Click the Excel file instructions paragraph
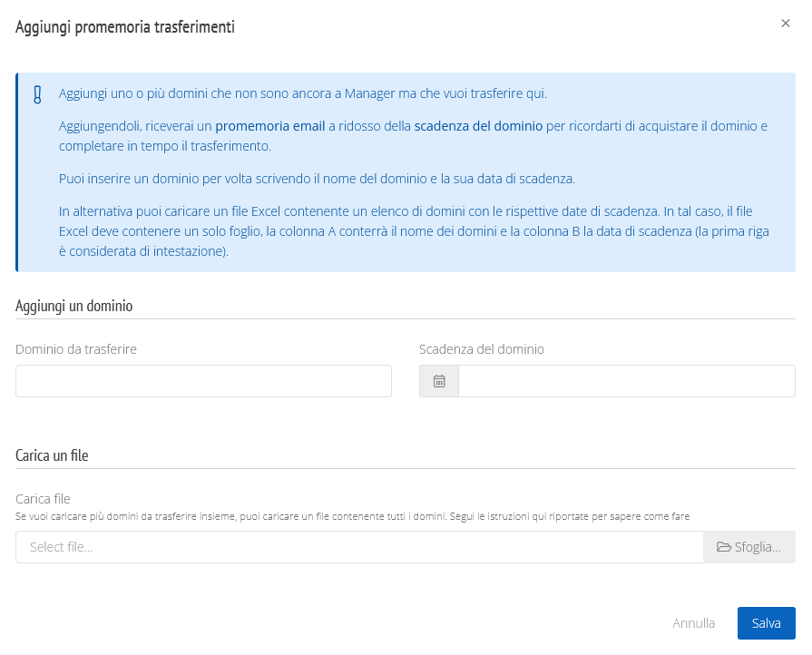Viewport: 812px width, 655px height. pyautogui.click(x=414, y=231)
